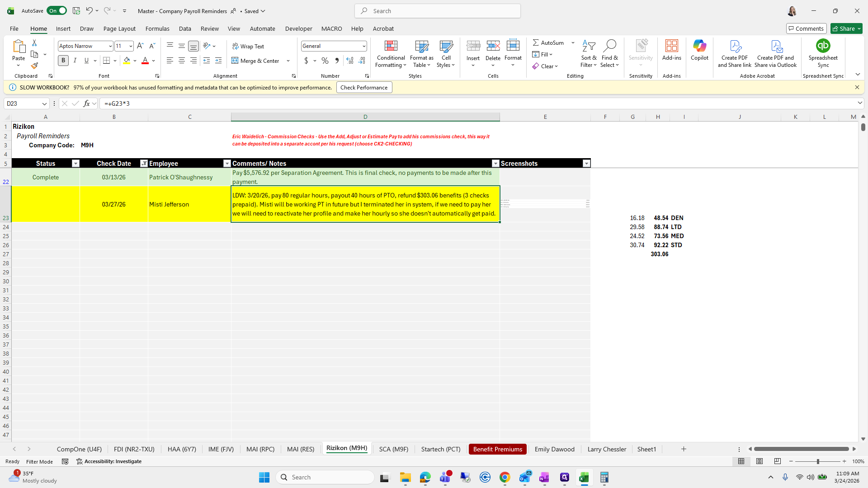This screenshot has height=488, width=868.
Task: Toggle Wrap Text option
Action: coord(248,46)
